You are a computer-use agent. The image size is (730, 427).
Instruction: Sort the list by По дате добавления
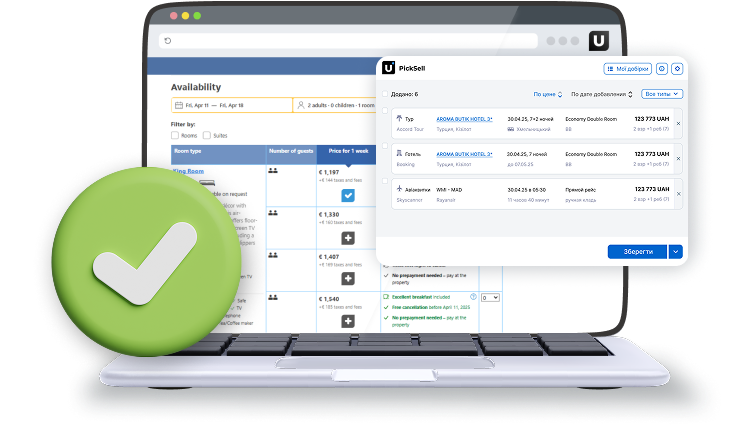coord(601,94)
